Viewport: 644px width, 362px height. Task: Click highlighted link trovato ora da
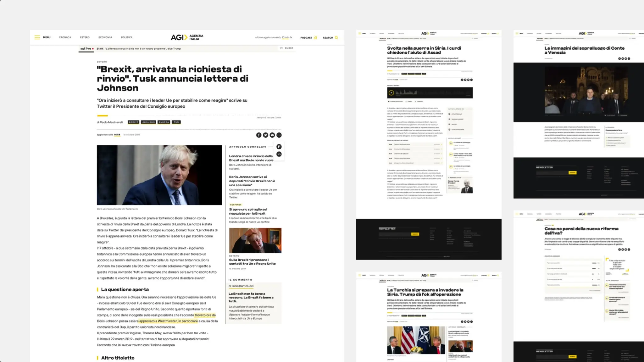[205, 315]
